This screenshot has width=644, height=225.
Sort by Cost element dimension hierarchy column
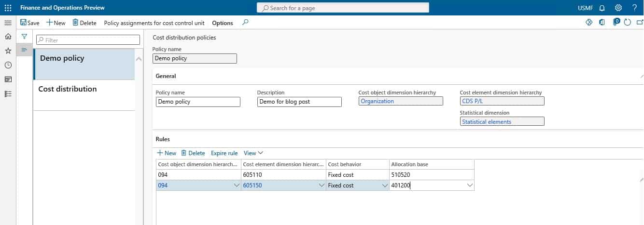[x=284, y=164]
